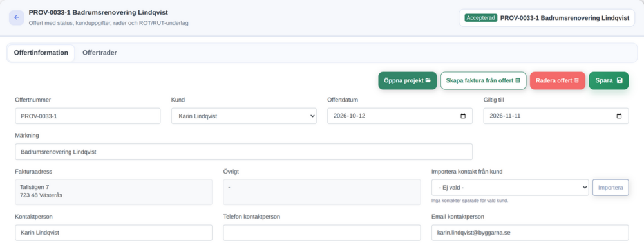Click the Importera button
The image size is (644, 243).
[x=611, y=188]
